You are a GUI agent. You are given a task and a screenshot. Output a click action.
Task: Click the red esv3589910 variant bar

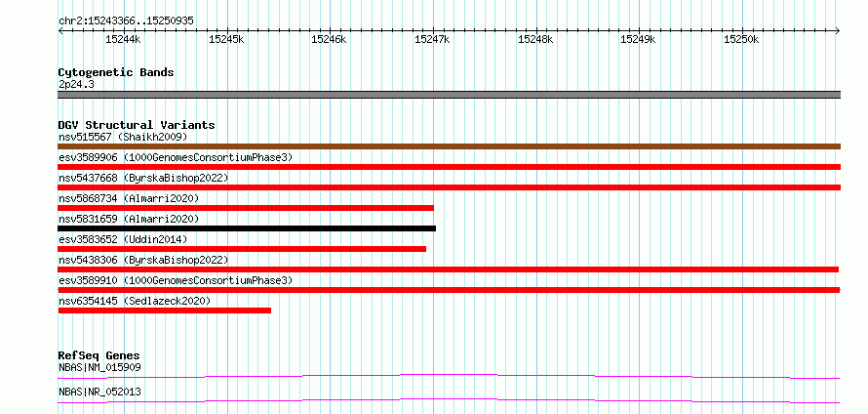(x=449, y=290)
